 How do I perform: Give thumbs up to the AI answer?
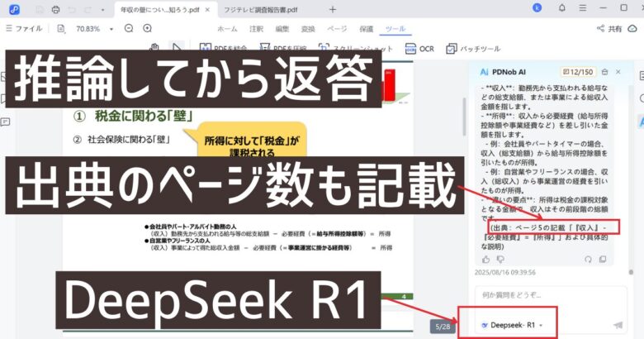pyautogui.click(x=486, y=259)
